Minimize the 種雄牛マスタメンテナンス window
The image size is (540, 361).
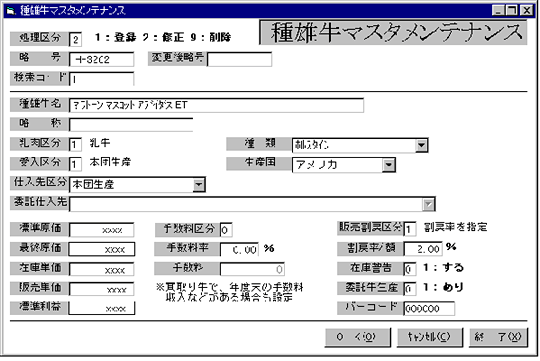498,11
